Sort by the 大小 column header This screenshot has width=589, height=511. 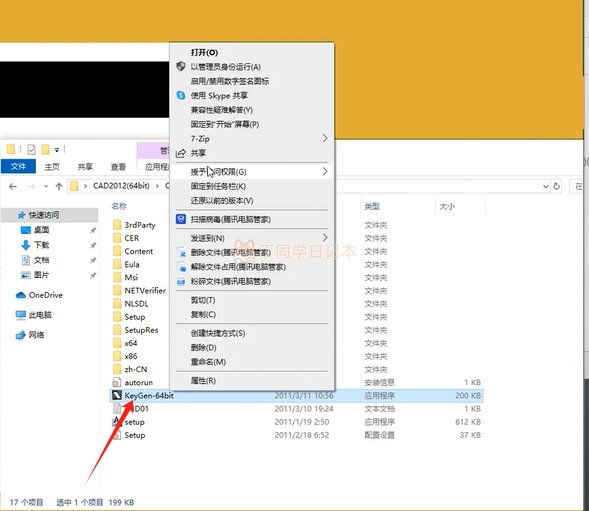[447, 206]
